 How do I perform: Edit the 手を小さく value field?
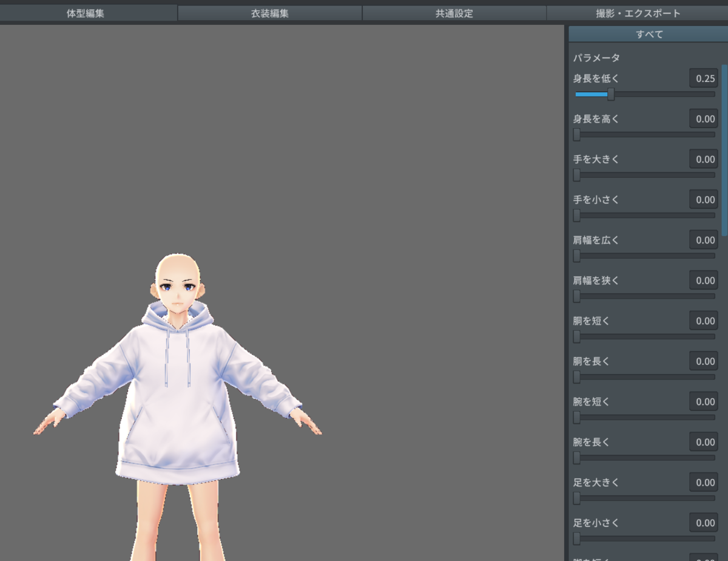coord(704,200)
